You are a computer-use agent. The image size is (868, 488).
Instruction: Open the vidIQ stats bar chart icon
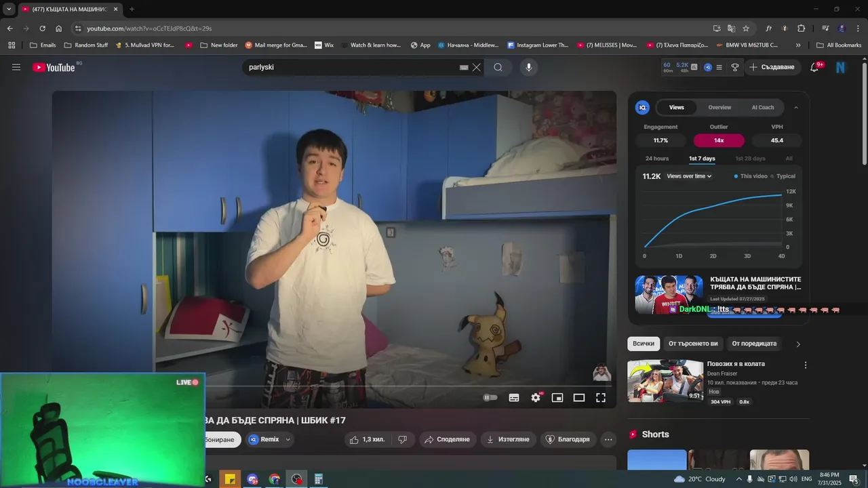(x=694, y=67)
